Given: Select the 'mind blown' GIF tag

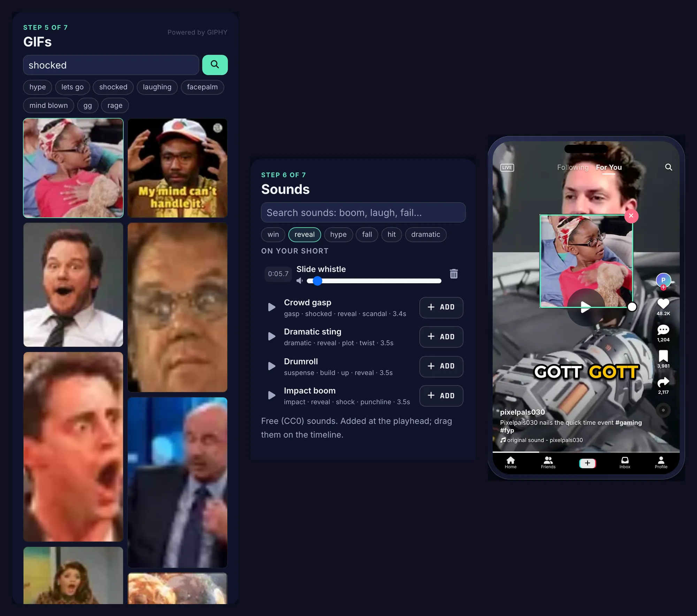Looking at the screenshot, I should pyautogui.click(x=48, y=106).
